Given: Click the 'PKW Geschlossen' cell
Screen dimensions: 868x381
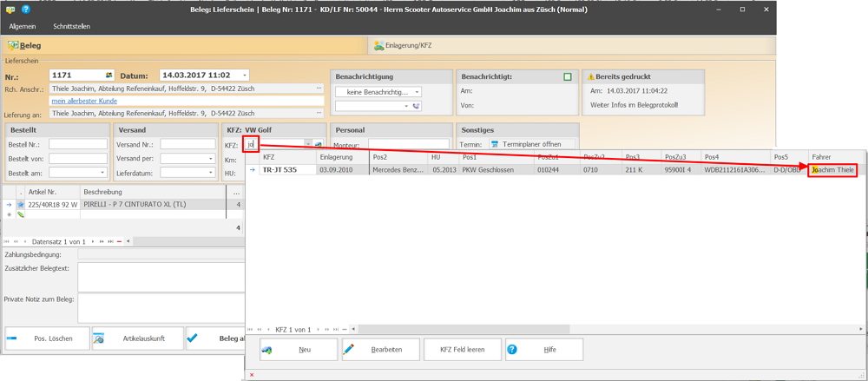Looking at the screenshot, I should [496, 169].
